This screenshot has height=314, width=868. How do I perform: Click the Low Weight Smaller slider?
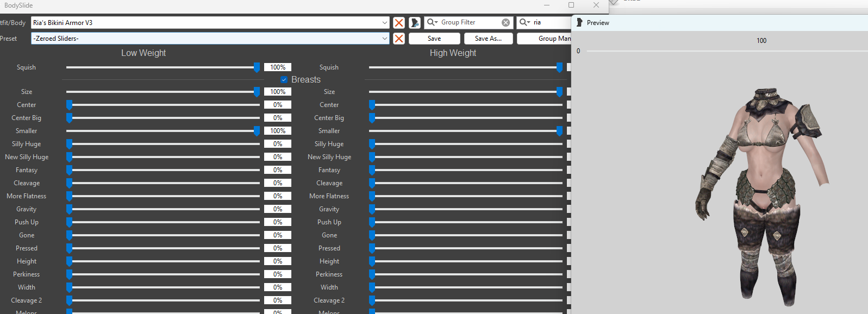[163, 131]
